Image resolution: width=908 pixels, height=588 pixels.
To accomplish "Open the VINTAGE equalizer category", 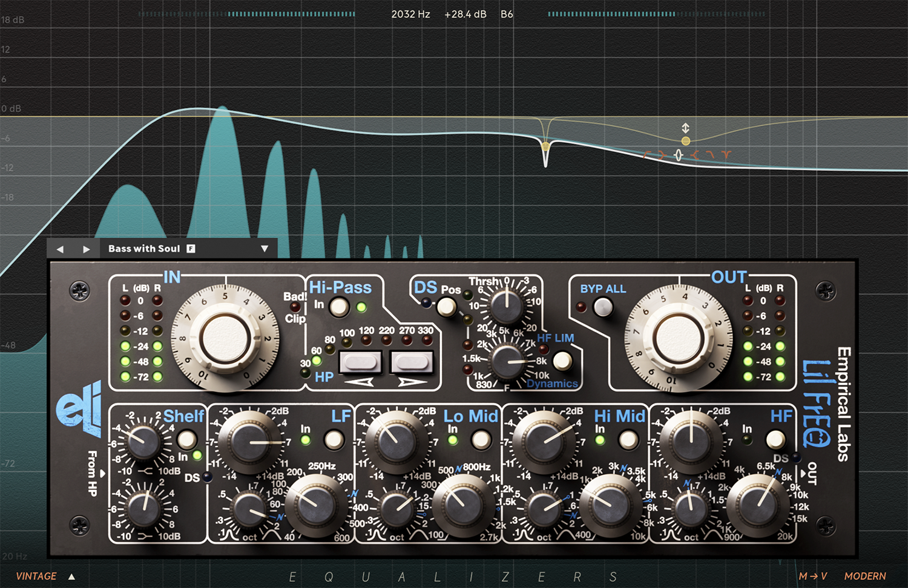I will 36,577.
